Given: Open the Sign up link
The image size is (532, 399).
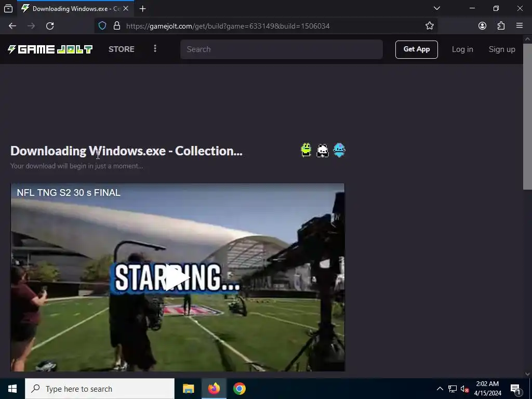Looking at the screenshot, I should (x=502, y=49).
